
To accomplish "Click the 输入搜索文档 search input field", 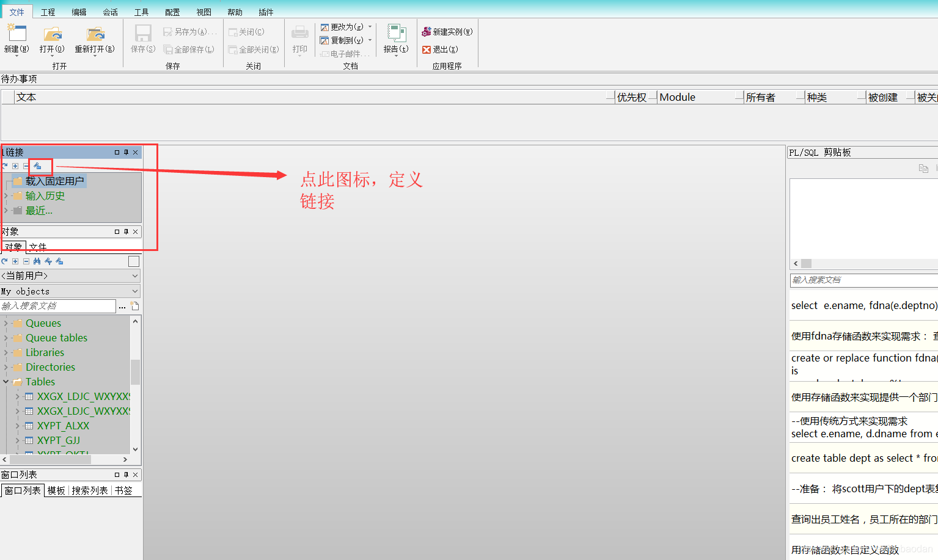I will point(58,306).
